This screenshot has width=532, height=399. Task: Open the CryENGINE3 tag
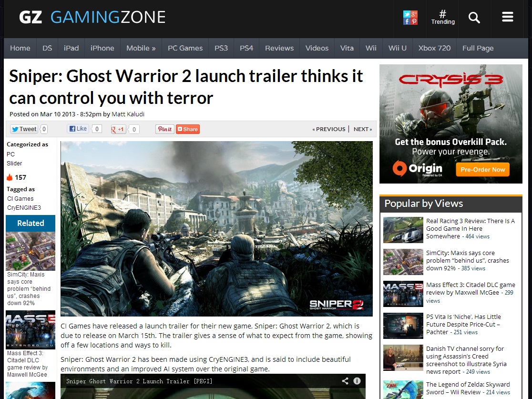coord(24,208)
